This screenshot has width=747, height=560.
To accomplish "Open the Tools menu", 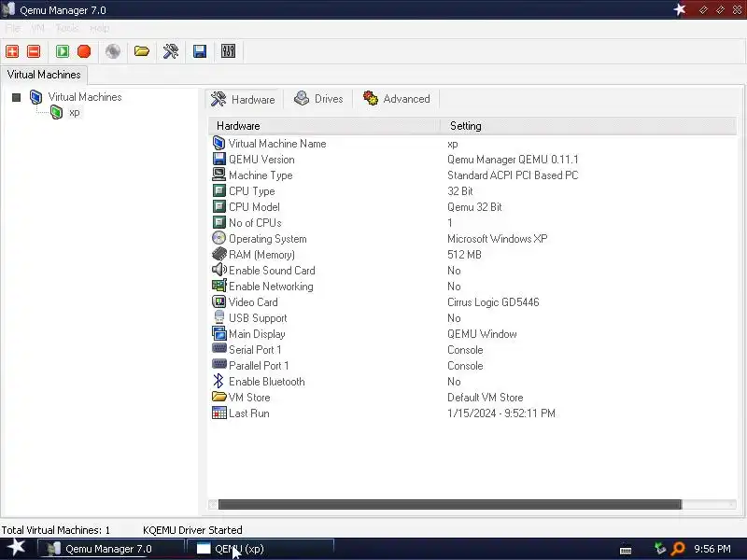I will [66, 28].
